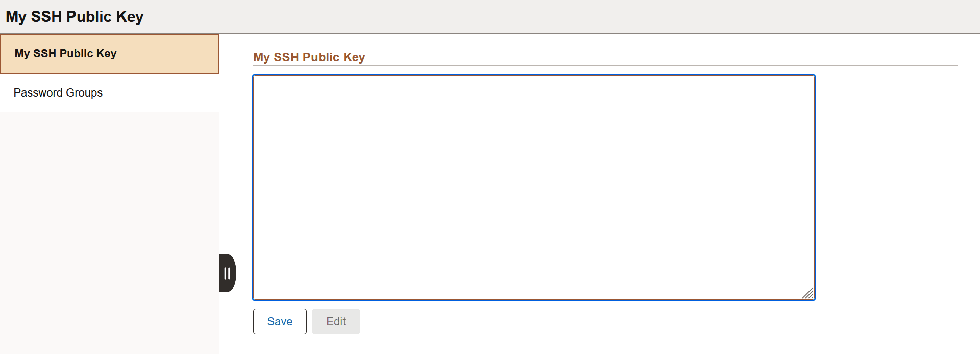Activate the grayed Edit control
This screenshot has height=354, width=980.
336,321
